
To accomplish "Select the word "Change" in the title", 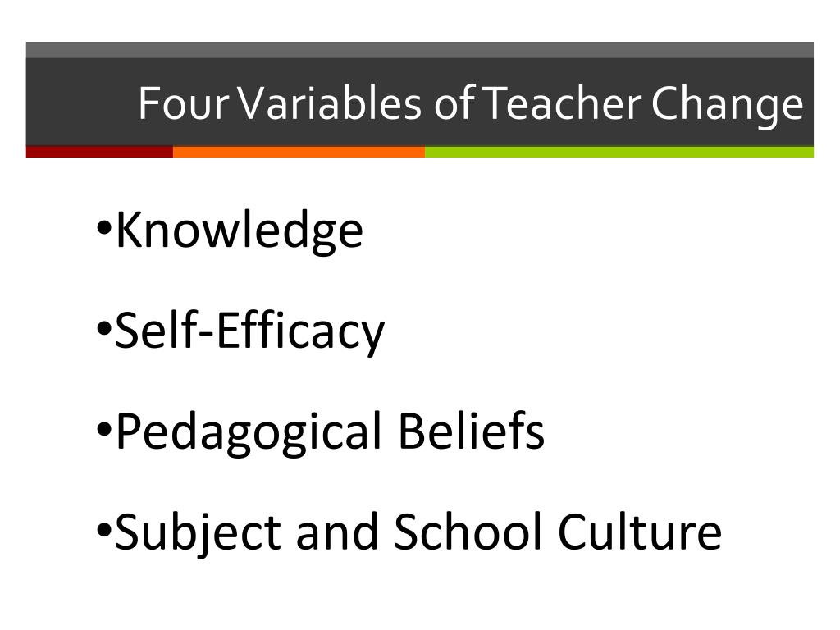I will click(727, 105).
